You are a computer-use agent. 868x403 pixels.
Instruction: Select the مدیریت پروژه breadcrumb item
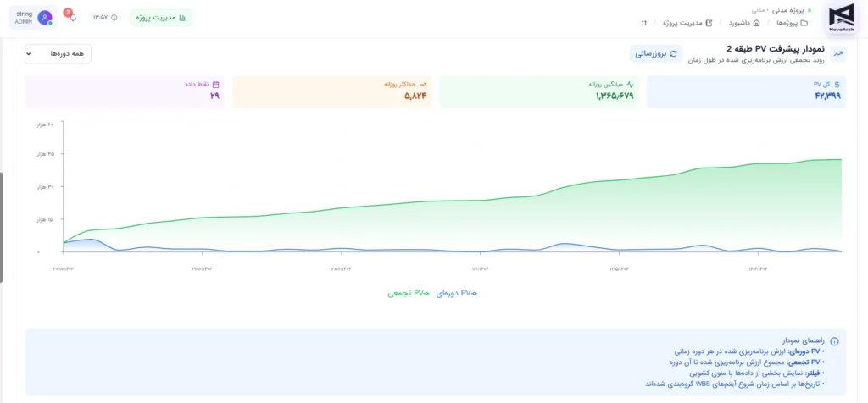click(x=685, y=23)
